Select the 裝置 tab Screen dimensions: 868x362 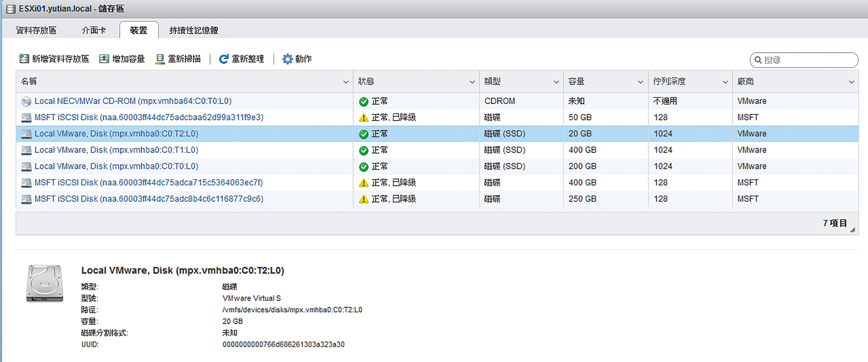click(139, 30)
